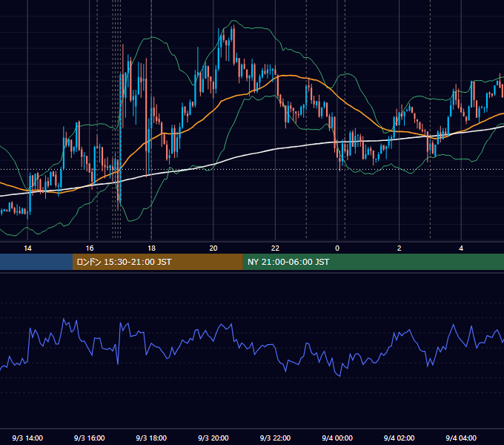
Task: Click the 2 hour axis label
Action: (x=399, y=248)
